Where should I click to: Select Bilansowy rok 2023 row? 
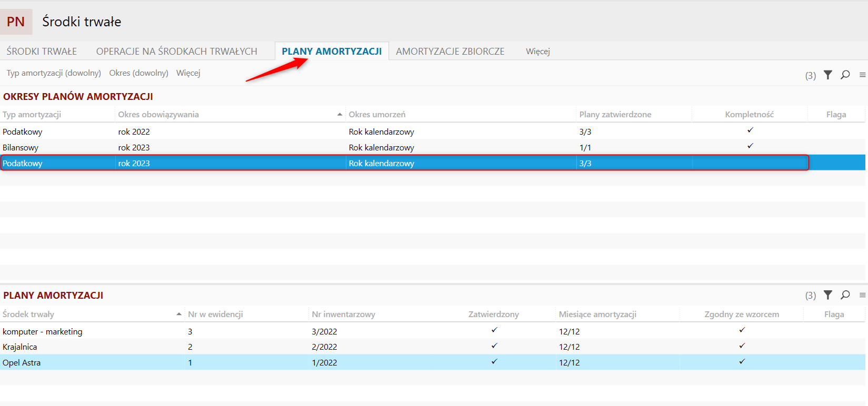(433, 147)
